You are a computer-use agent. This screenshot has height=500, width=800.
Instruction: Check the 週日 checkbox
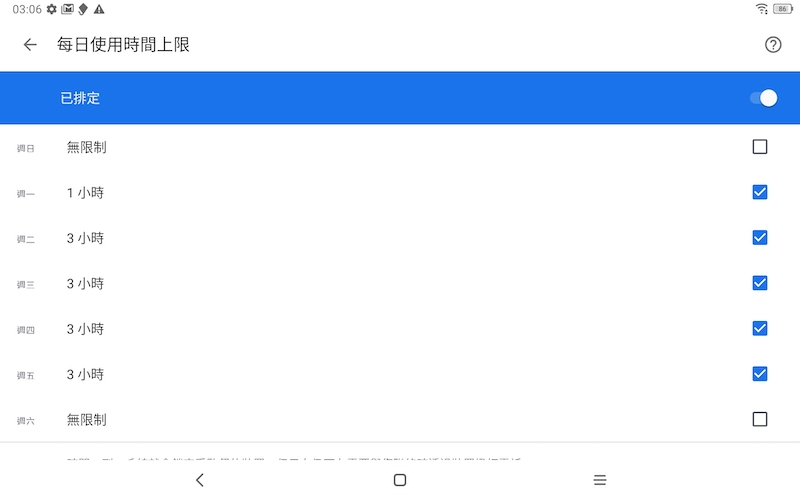(760, 147)
